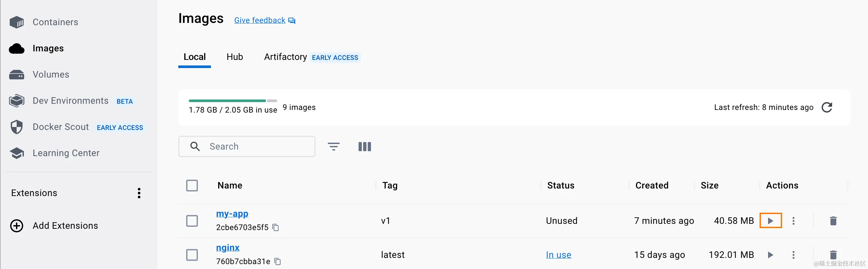The height and width of the screenshot is (269, 868).
Task: Switch to the Artifactory tab
Action: [285, 57]
